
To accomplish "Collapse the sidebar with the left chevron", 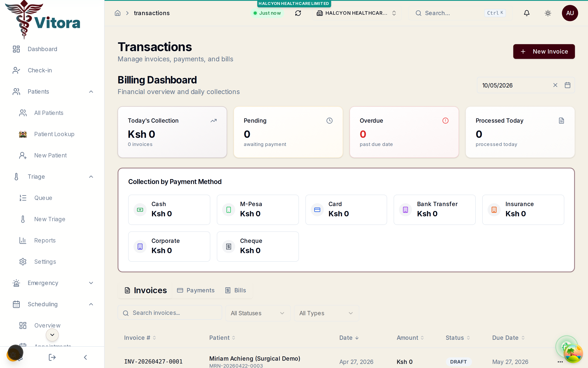I will coord(85,357).
